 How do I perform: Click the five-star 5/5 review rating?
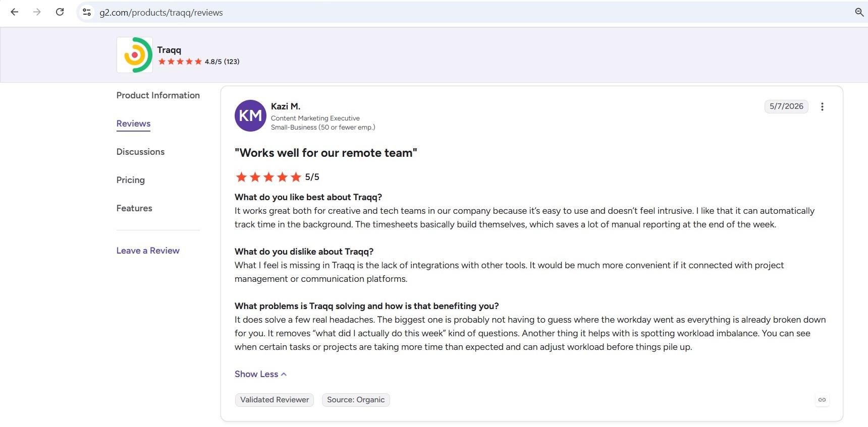(277, 177)
